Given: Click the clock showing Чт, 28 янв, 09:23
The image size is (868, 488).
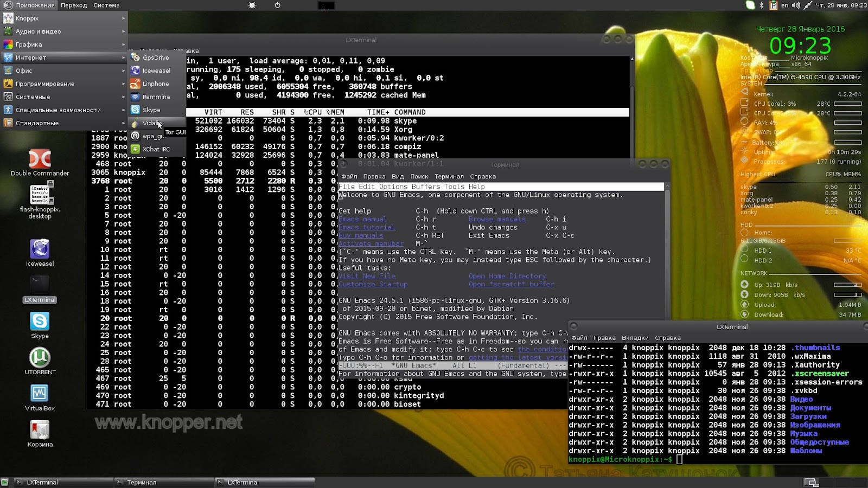Looking at the screenshot, I should click(841, 5).
